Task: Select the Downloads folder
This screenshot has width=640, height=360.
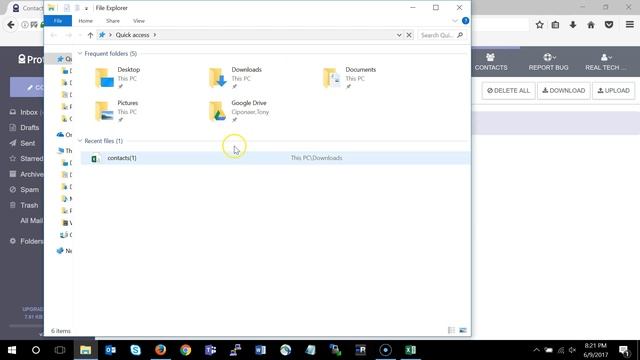Action: click(x=236, y=78)
